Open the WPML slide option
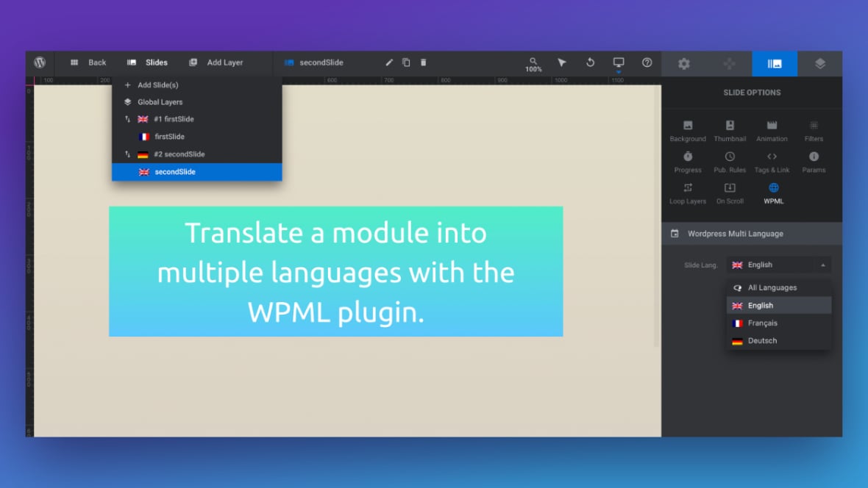Image resolution: width=868 pixels, height=488 pixels. point(773,193)
